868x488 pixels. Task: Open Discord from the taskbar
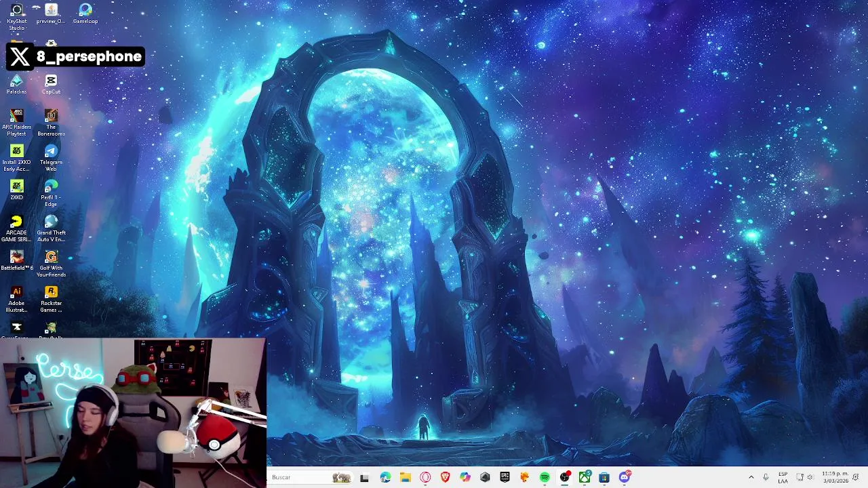pyautogui.click(x=625, y=477)
